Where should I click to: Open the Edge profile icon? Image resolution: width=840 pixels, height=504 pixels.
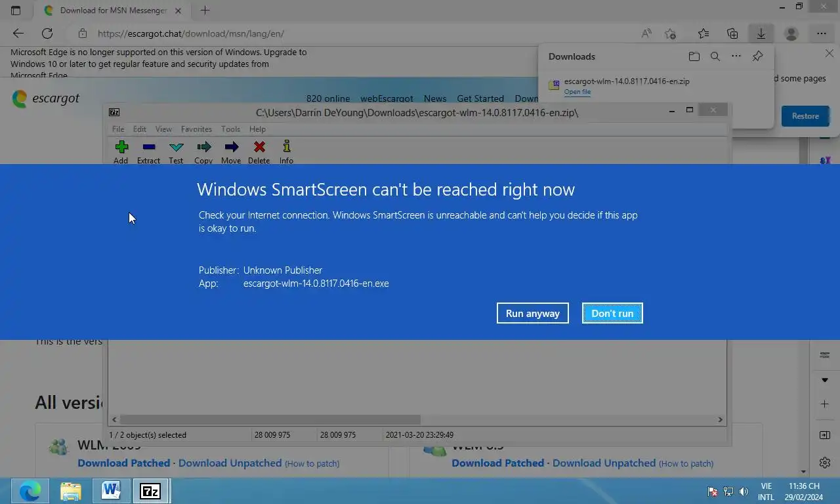pyautogui.click(x=791, y=33)
